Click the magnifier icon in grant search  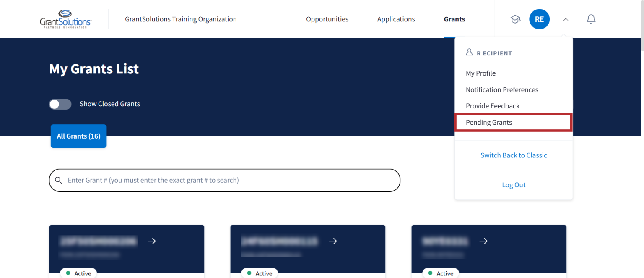[x=59, y=181]
